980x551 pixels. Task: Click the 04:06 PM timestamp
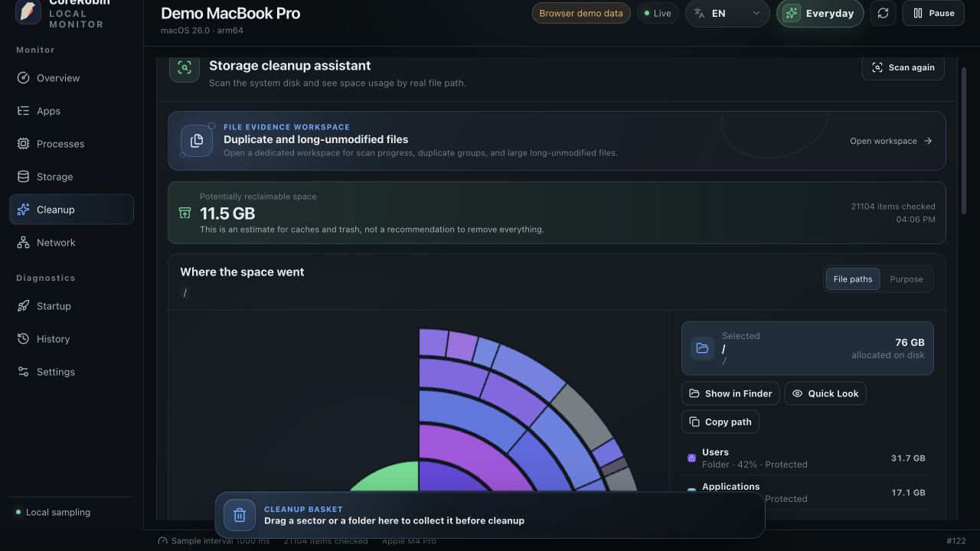916,220
